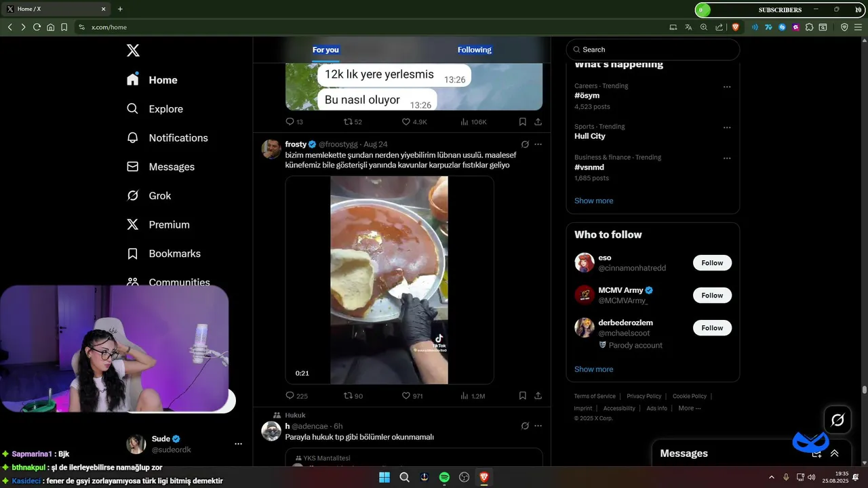The height and width of the screenshot is (488, 868).
Task: Switch to the For you tab
Action: pyautogui.click(x=325, y=49)
